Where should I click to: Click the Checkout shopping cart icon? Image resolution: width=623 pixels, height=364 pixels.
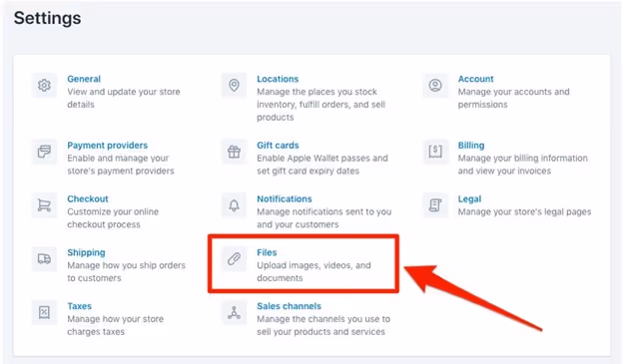(x=44, y=205)
